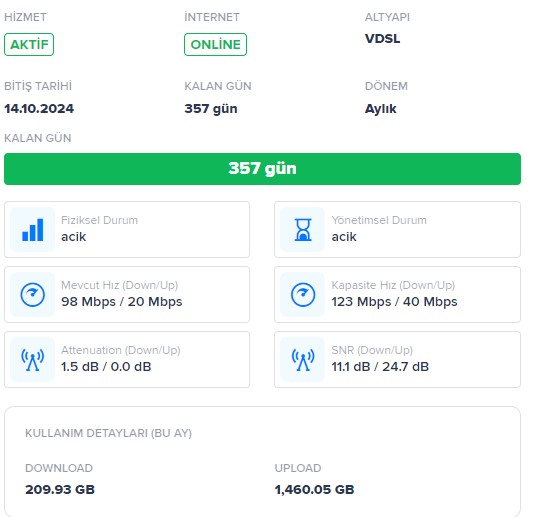The width and height of the screenshot is (538, 517).
Task: Click the 11.1 dB / 24.7 dB SNR value
Action: pos(380,367)
